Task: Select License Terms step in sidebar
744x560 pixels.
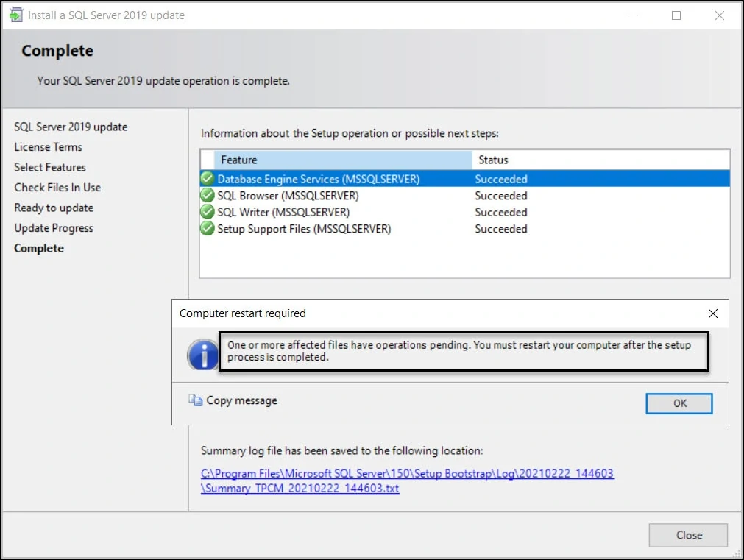Action: [48, 147]
